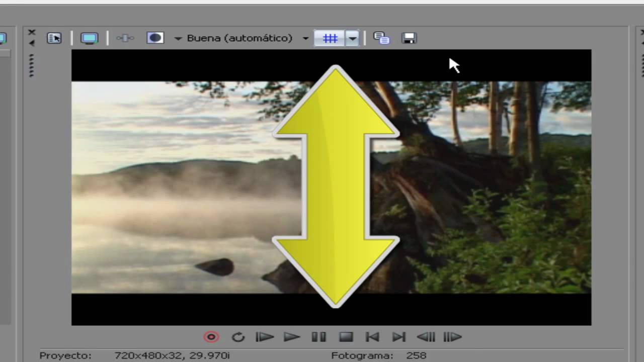Toggle the grid overlays button
Image resolution: width=644 pixels, height=362 pixels.
pos(330,38)
